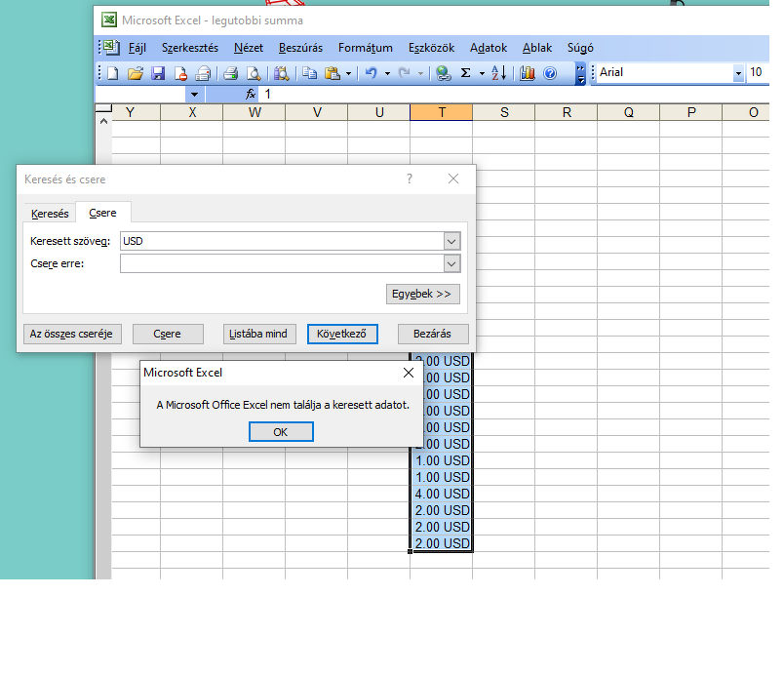Open the Redo history dropdown arrow
This screenshot has width=784, height=675.
[420, 74]
